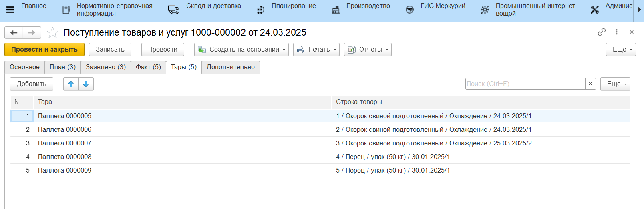The height and width of the screenshot is (209, 644).
Task: Open the table's Еще menu beside search
Action: coord(615,84)
